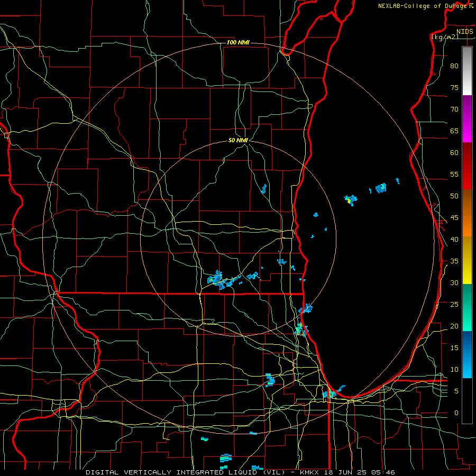Click the KMKX station identifier
Viewport: 476px width, 476px height.
point(310,472)
